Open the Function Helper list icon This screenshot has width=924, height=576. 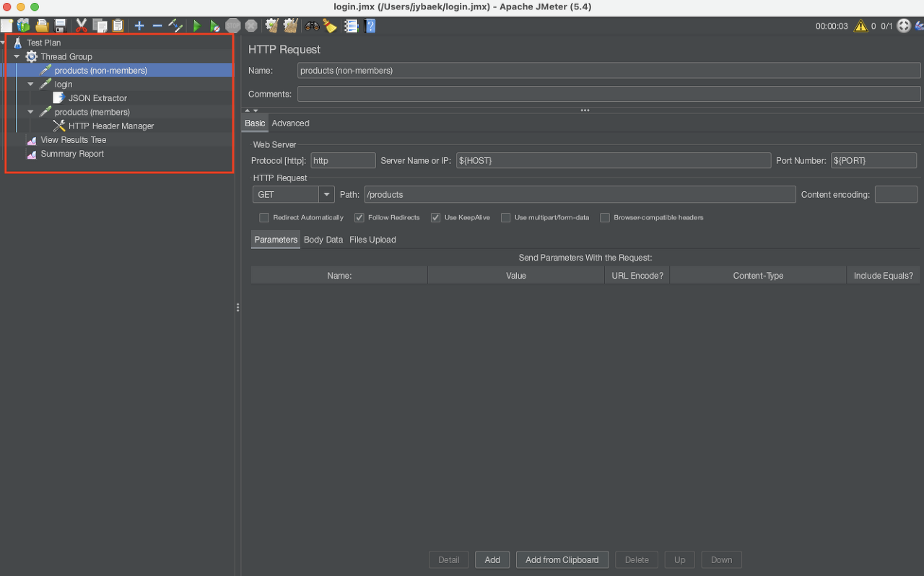351,26
